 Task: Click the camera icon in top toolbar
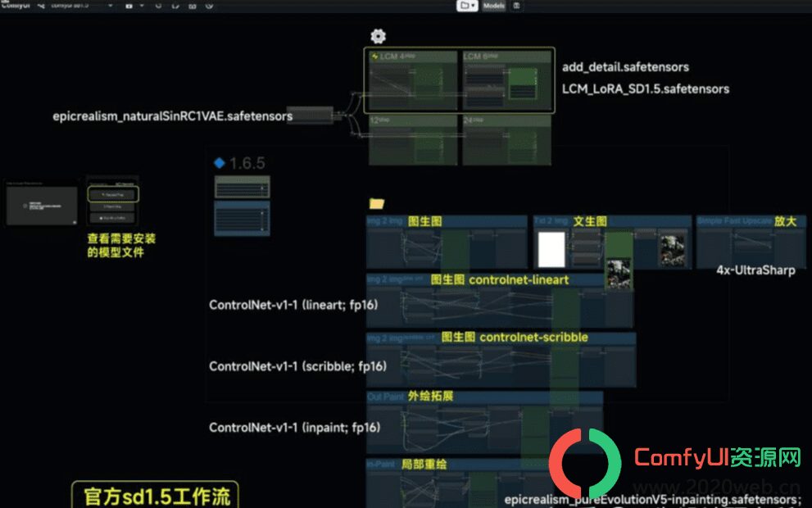[129, 6]
